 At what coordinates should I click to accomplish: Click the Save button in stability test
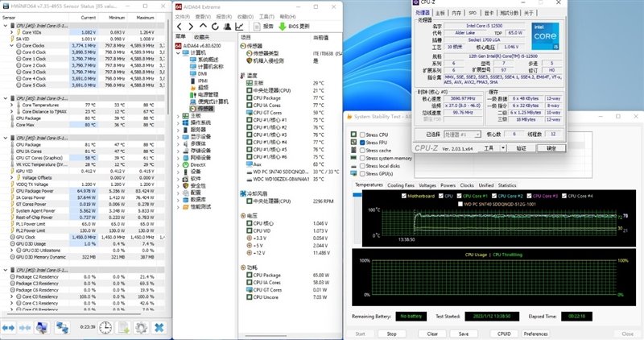click(x=464, y=334)
